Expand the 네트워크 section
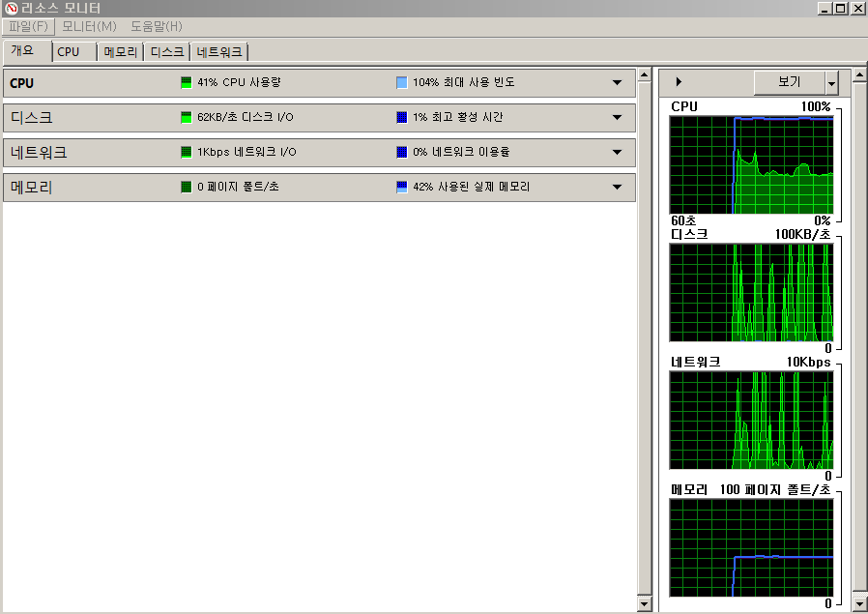Image resolution: width=868 pixels, height=614 pixels. (x=618, y=152)
